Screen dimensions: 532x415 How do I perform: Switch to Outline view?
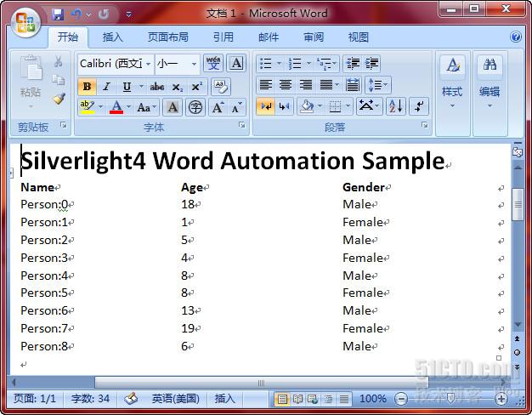[x=328, y=399]
